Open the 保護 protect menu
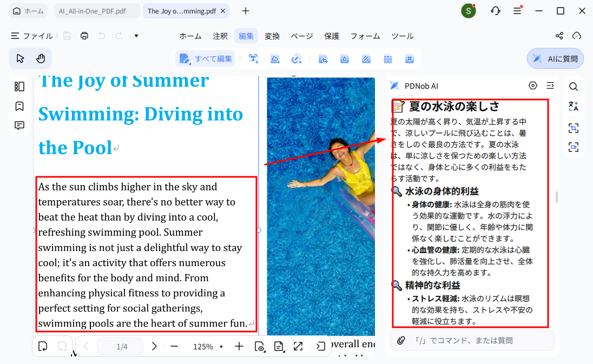593x364 pixels. coord(332,36)
